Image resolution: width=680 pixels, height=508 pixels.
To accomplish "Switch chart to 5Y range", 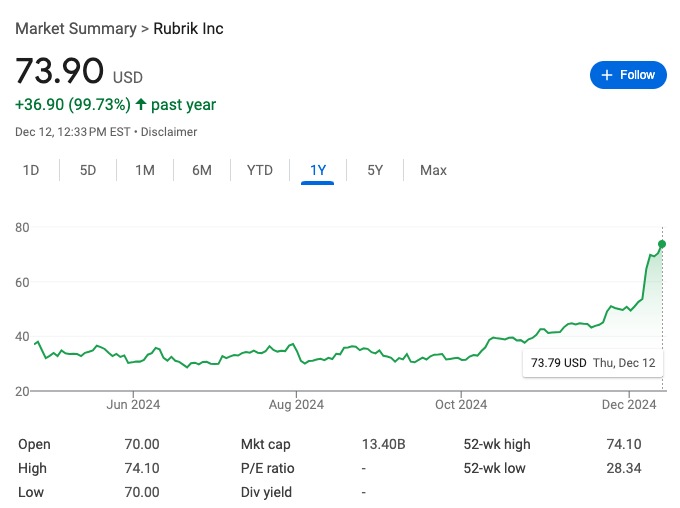I will point(375,170).
